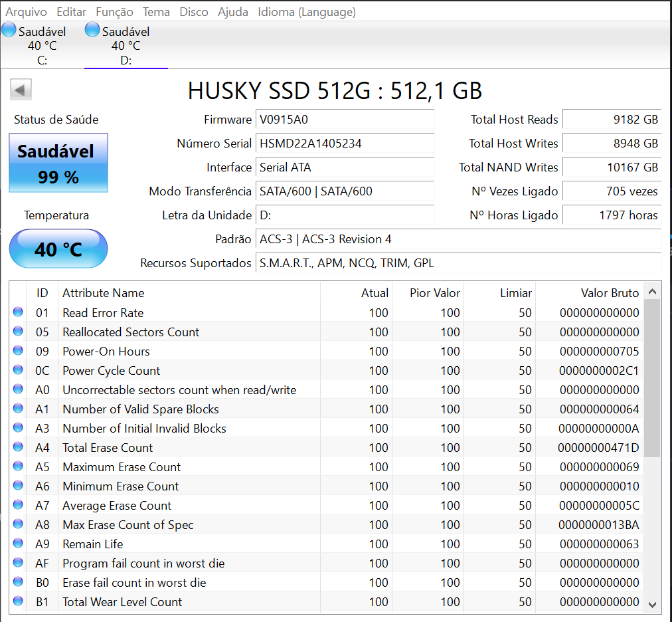Click the status icon for Maximum Erase Count
Viewport: 672px width, 622px height.
[x=18, y=466]
